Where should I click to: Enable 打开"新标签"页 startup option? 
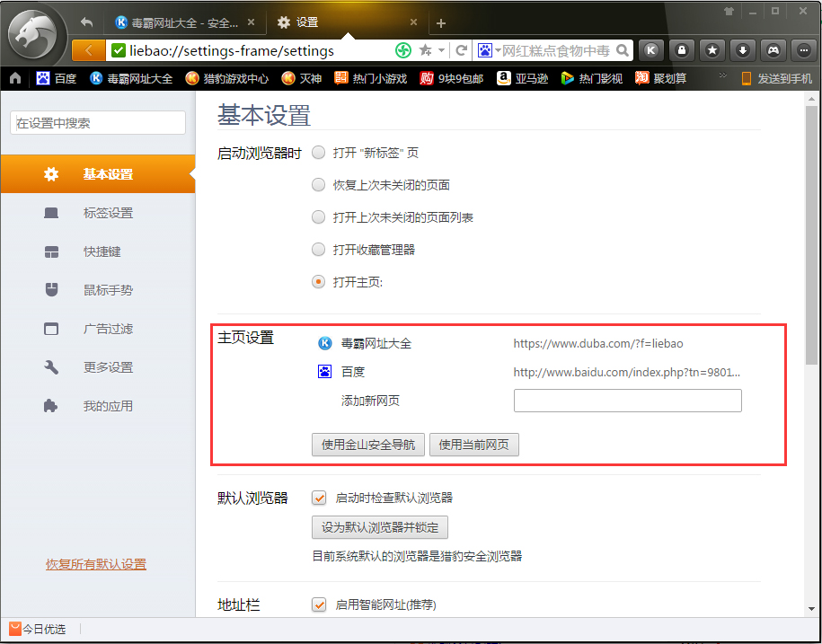318,152
